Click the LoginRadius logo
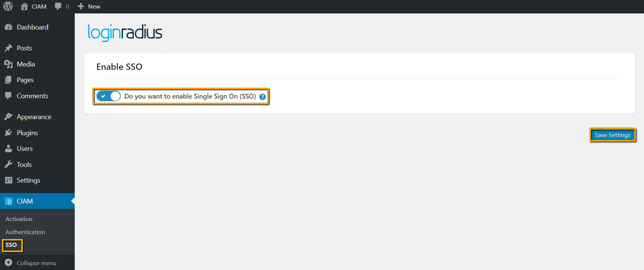The width and height of the screenshot is (644, 270). coord(125,32)
